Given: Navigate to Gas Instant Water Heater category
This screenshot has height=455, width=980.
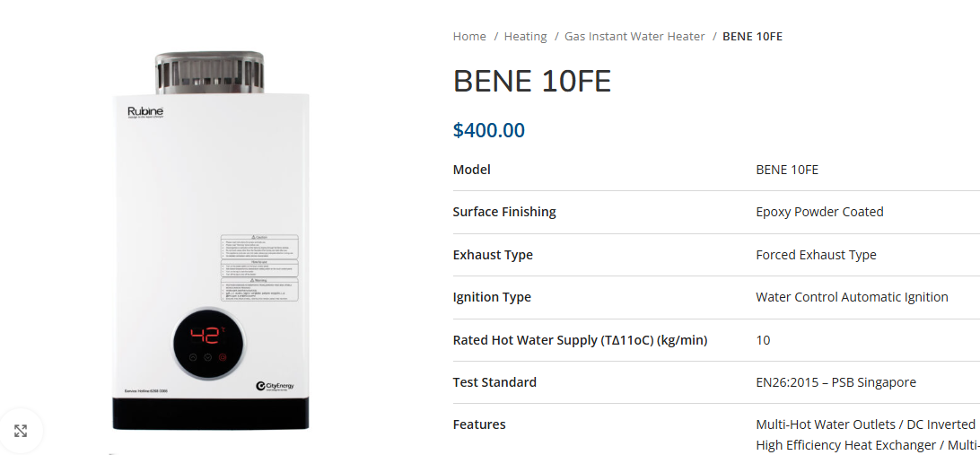Looking at the screenshot, I should (x=634, y=37).
